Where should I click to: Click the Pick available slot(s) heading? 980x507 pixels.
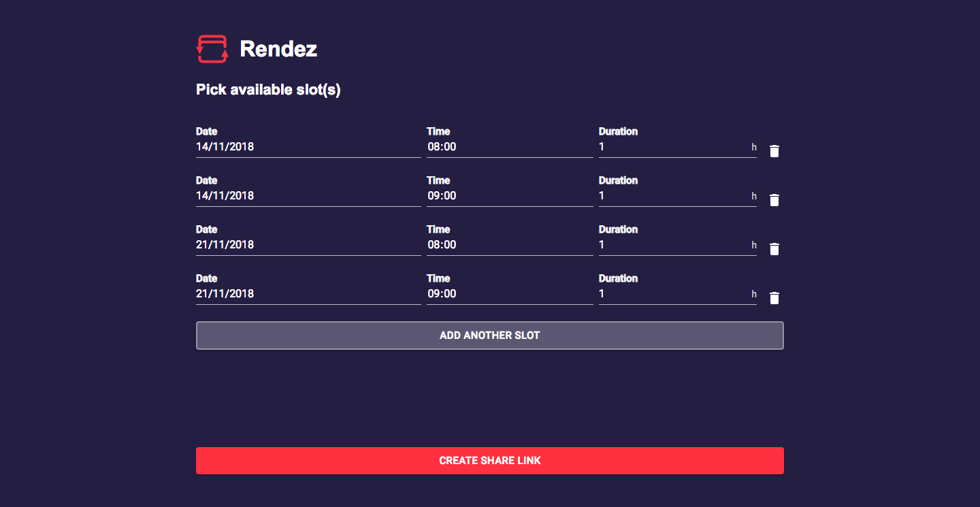click(267, 89)
